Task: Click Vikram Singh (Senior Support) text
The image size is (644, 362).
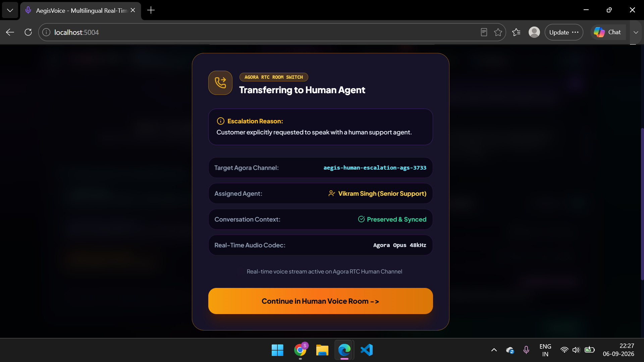Action: 382,193
